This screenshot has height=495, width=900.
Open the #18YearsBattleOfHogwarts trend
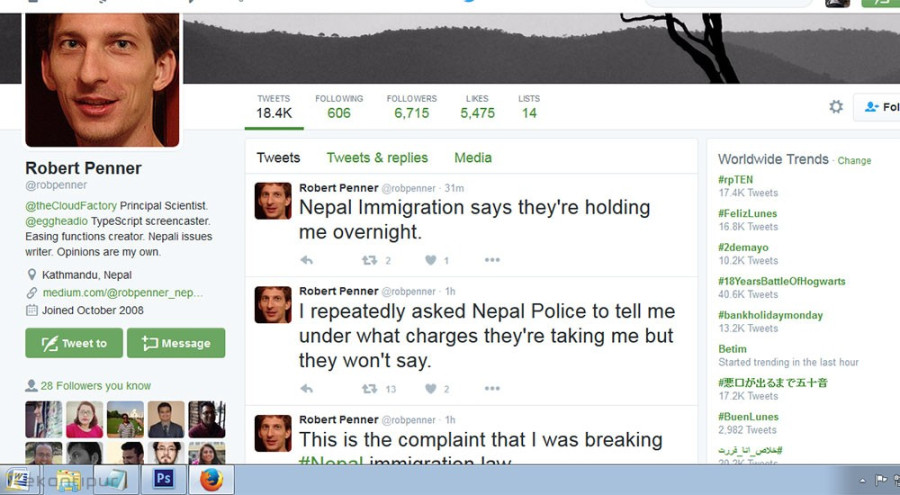[x=781, y=281]
